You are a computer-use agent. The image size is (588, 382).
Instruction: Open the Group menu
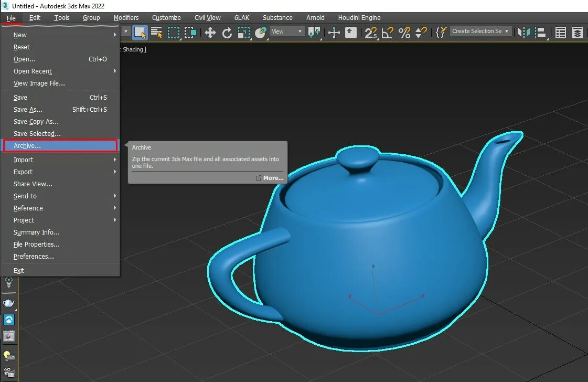[x=91, y=18]
